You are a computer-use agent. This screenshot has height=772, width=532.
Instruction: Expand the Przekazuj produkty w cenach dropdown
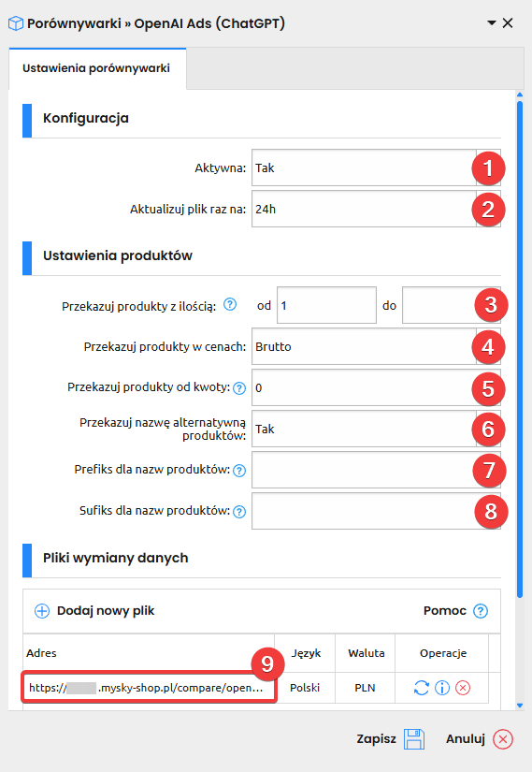click(376, 346)
